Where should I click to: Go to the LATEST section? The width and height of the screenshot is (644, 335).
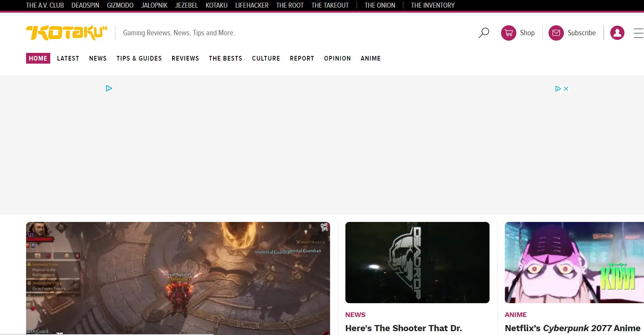[x=68, y=58]
